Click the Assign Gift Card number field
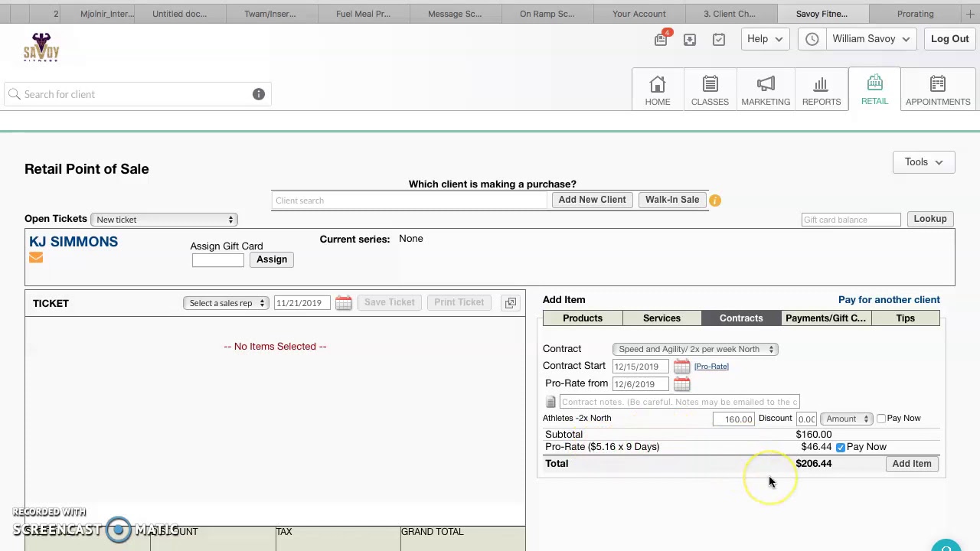 [x=218, y=260]
